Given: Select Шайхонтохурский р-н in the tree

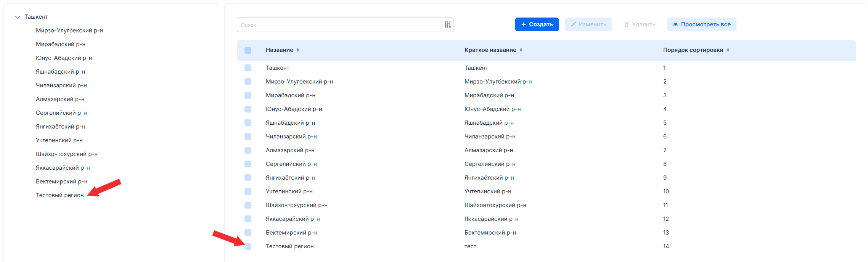Looking at the screenshot, I should [x=67, y=154].
